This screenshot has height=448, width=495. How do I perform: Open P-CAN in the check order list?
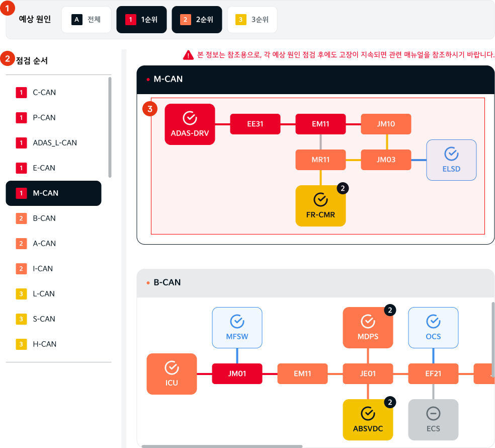point(54,117)
